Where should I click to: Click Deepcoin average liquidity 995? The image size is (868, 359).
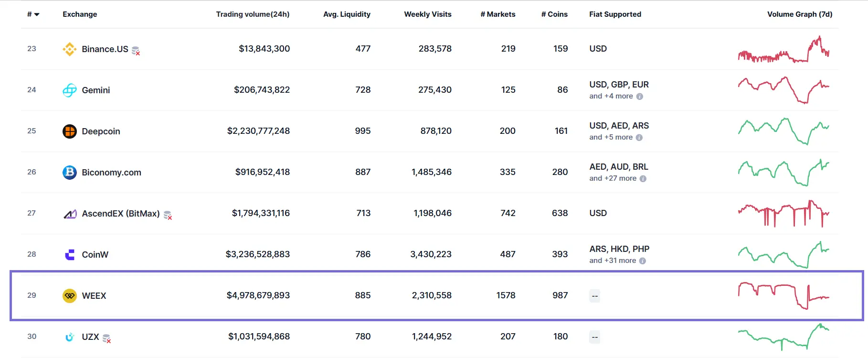coord(363,131)
